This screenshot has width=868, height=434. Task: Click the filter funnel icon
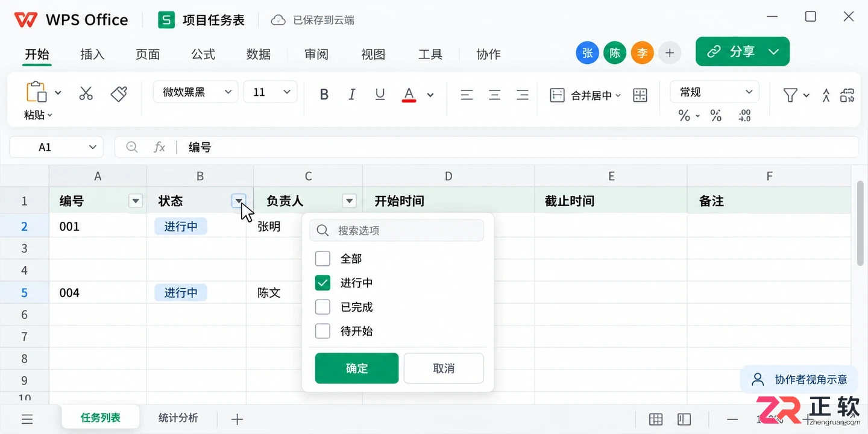point(790,95)
